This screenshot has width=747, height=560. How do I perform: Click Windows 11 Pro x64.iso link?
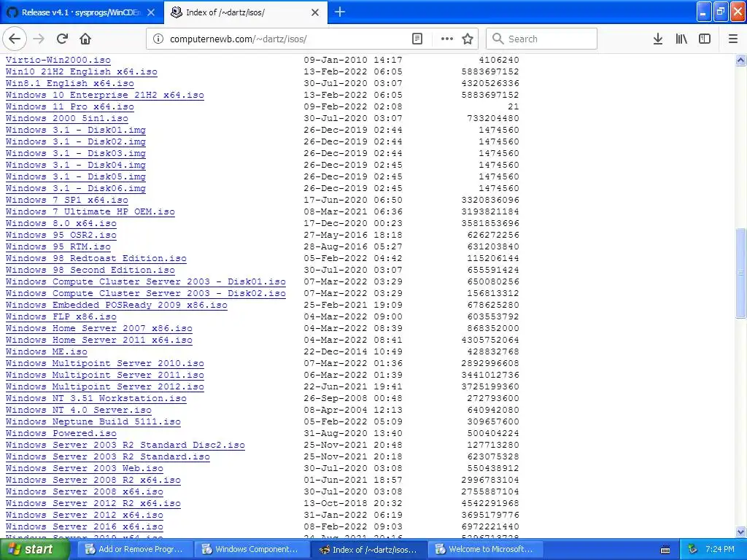click(x=69, y=106)
